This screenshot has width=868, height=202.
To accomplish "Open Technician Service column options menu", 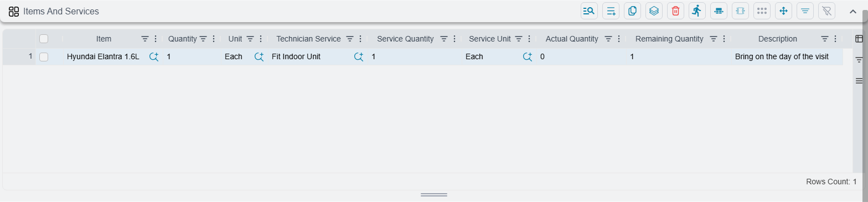I will click(360, 39).
